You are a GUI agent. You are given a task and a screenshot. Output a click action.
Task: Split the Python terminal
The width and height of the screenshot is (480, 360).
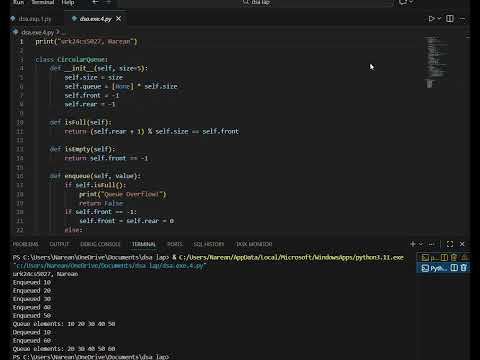coord(454,268)
